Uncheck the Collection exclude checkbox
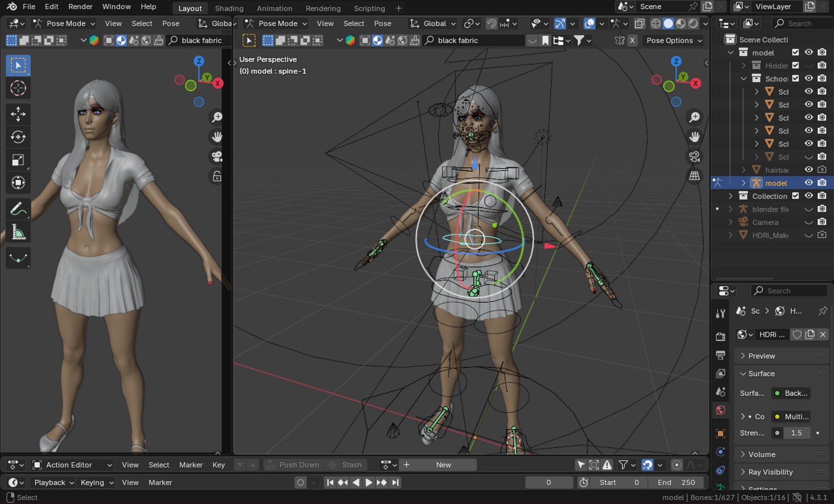The height and width of the screenshot is (504, 834). tap(796, 196)
